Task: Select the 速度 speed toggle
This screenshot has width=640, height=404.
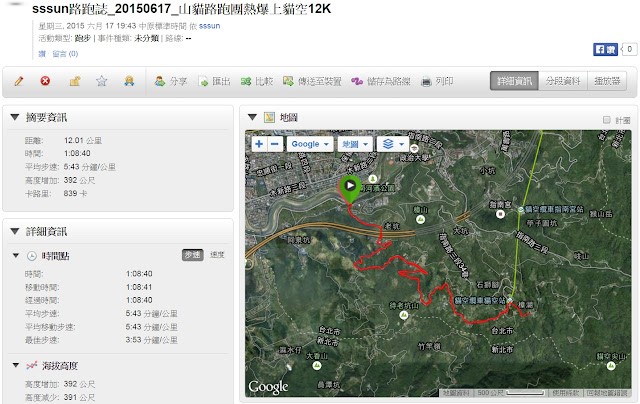Action: click(217, 255)
